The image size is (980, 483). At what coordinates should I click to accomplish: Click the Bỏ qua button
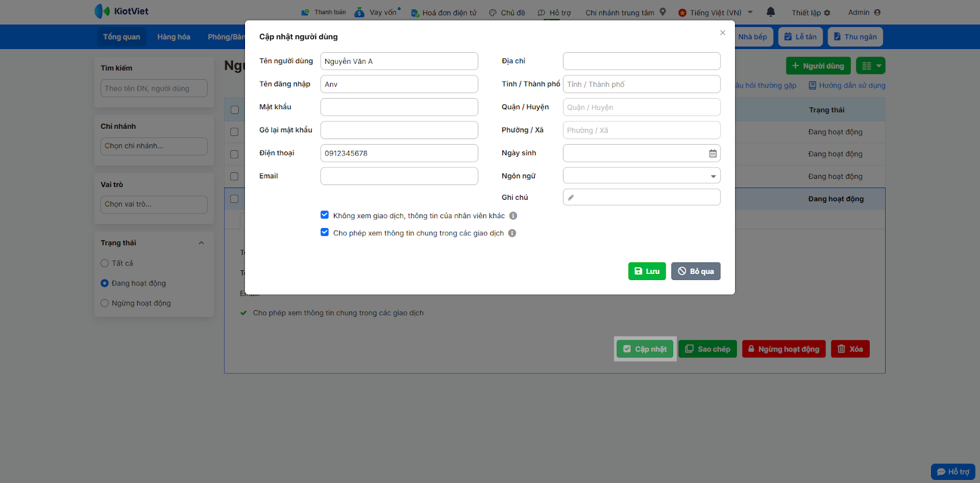point(696,271)
